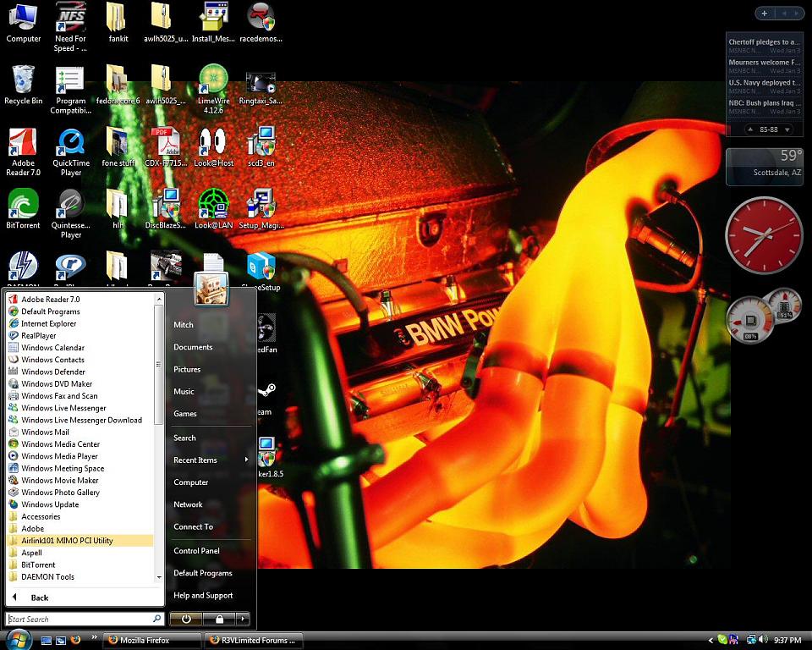812x650 pixels.
Task: Select Windows Media Player in program list
Action: (59, 456)
